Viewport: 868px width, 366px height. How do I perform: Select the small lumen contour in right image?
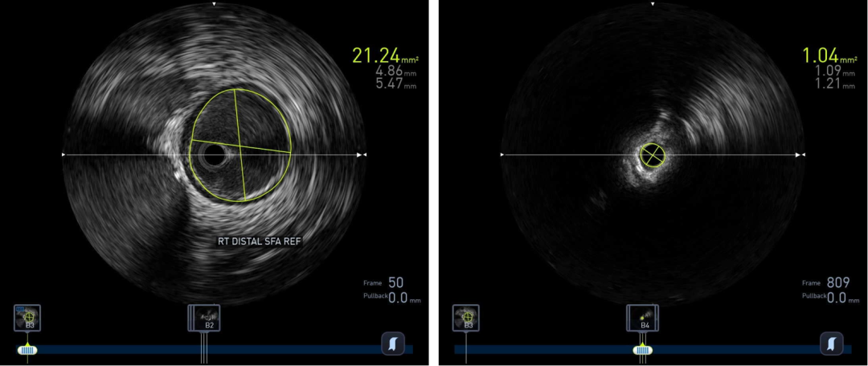coord(653,154)
